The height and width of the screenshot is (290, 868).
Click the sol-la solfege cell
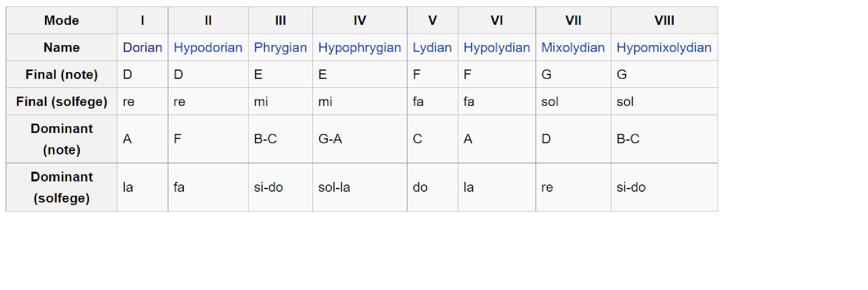click(360, 187)
